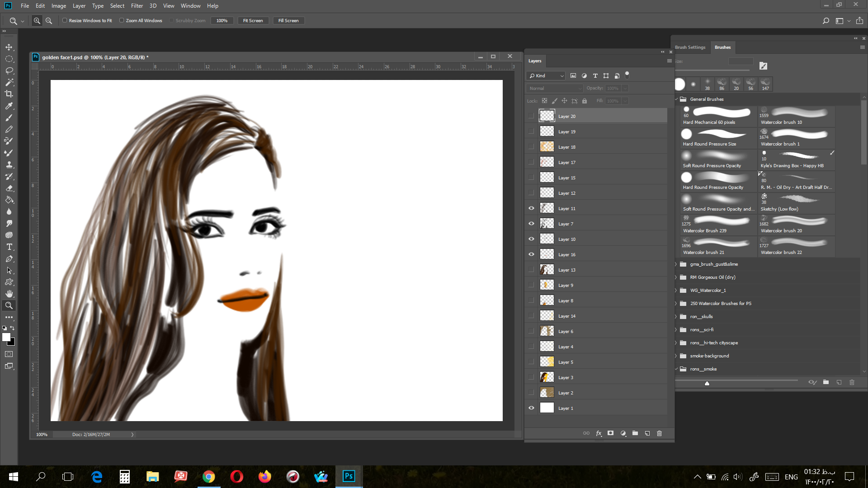Image resolution: width=868 pixels, height=488 pixels.
Task: Hide Layer 11 visibility eye
Action: (x=531, y=208)
